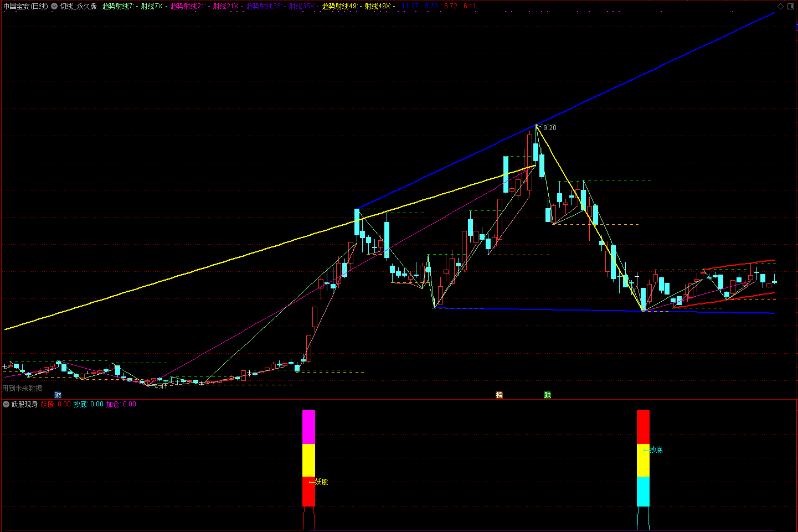Screen dimensions: 798x532
Task: Click the 射线7X legend label
Action: click(154, 7)
